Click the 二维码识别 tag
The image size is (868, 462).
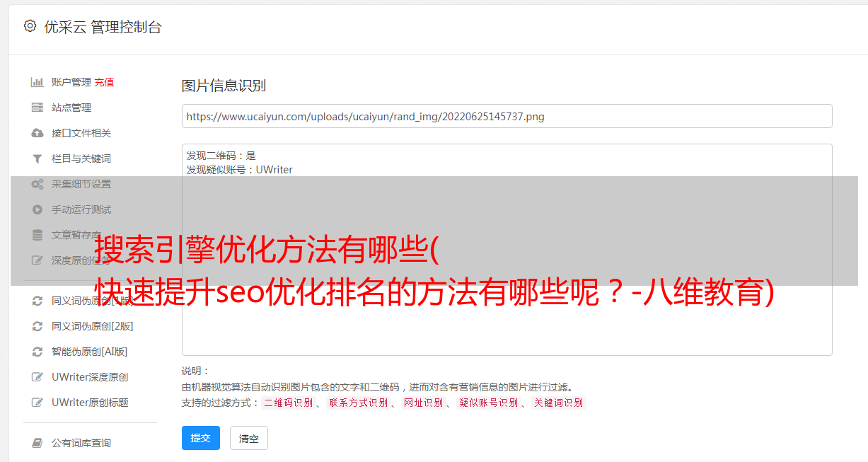(288, 403)
